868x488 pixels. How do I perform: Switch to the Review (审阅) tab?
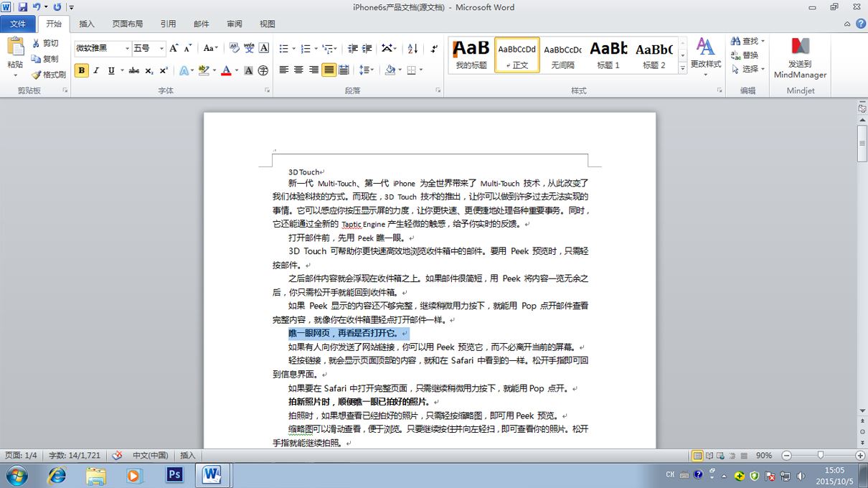pyautogui.click(x=235, y=24)
